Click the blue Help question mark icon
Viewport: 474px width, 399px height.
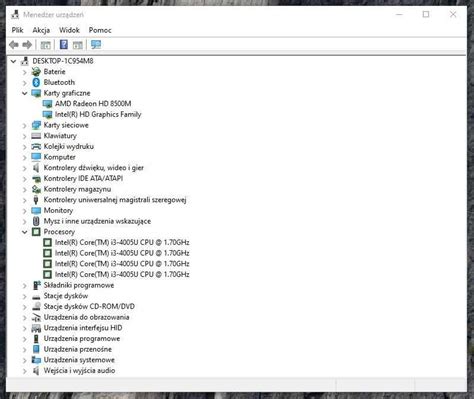pos(63,44)
